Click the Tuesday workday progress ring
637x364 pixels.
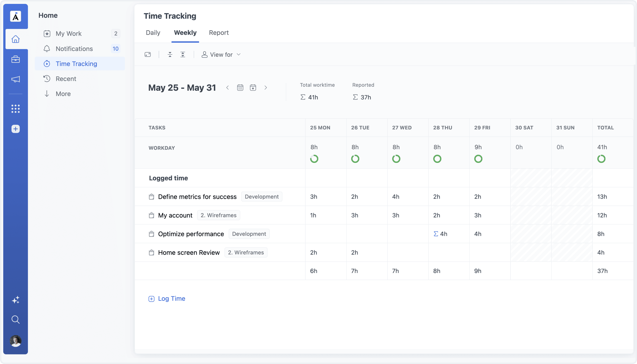tap(355, 159)
